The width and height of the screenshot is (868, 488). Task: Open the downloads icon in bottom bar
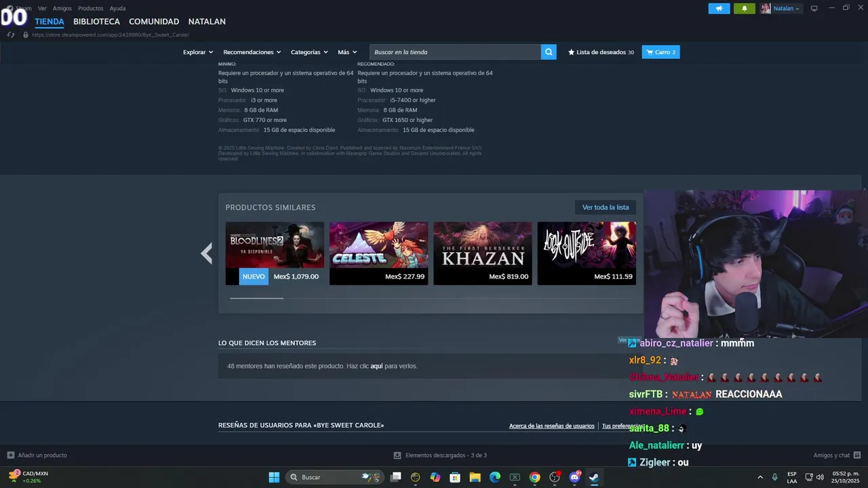[397, 455]
